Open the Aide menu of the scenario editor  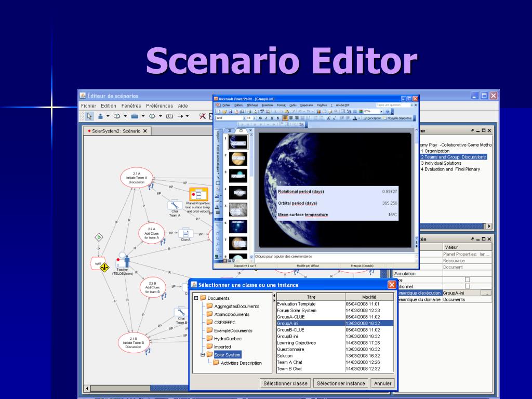182,106
